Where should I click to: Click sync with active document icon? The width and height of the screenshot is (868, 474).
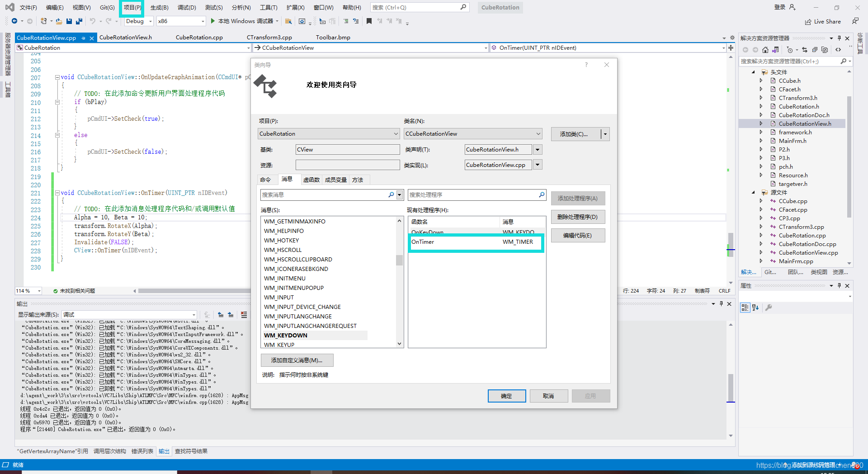tap(805, 50)
